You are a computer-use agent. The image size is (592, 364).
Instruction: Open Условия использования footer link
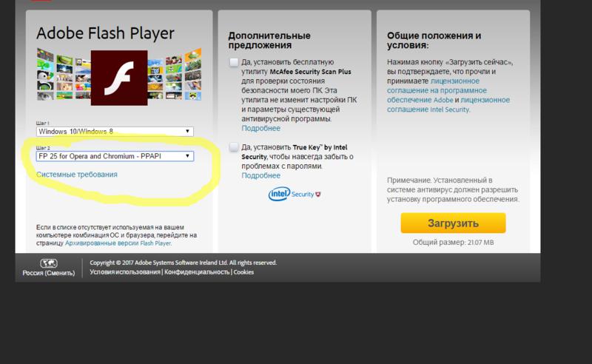pyautogui.click(x=125, y=272)
